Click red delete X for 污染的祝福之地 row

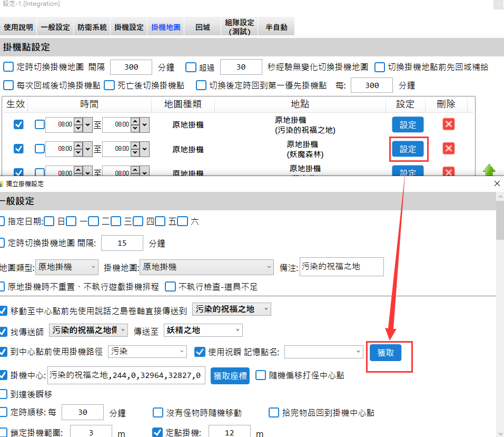448,124
